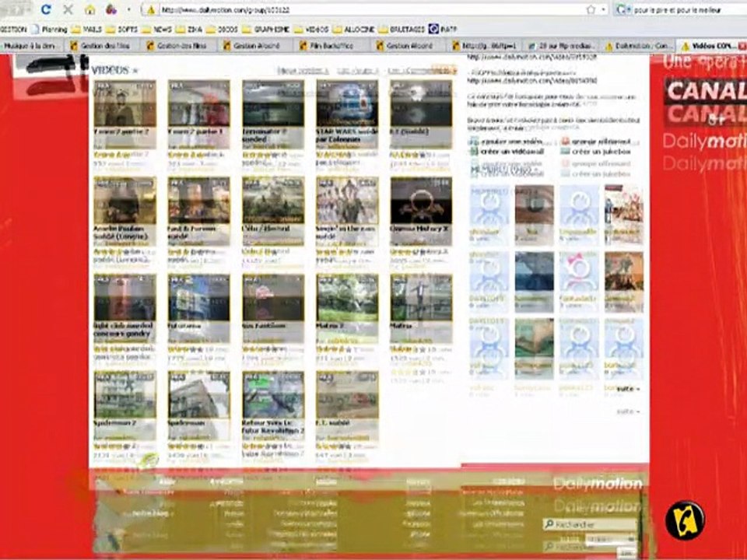Open the GRAPHISME bookmark folder

pyautogui.click(x=266, y=30)
